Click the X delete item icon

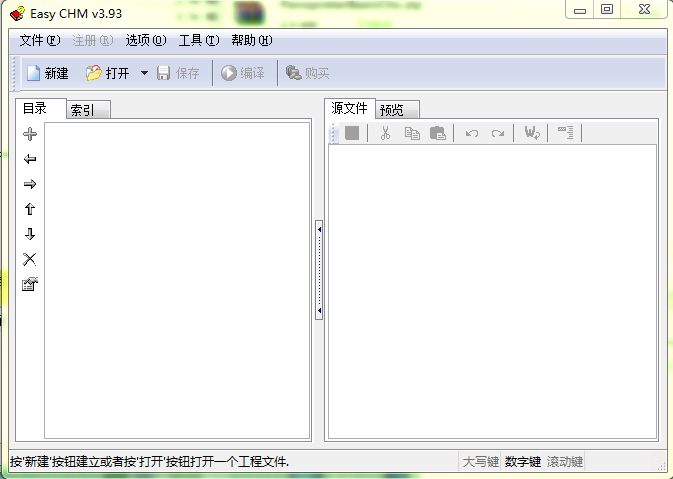click(30, 259)
